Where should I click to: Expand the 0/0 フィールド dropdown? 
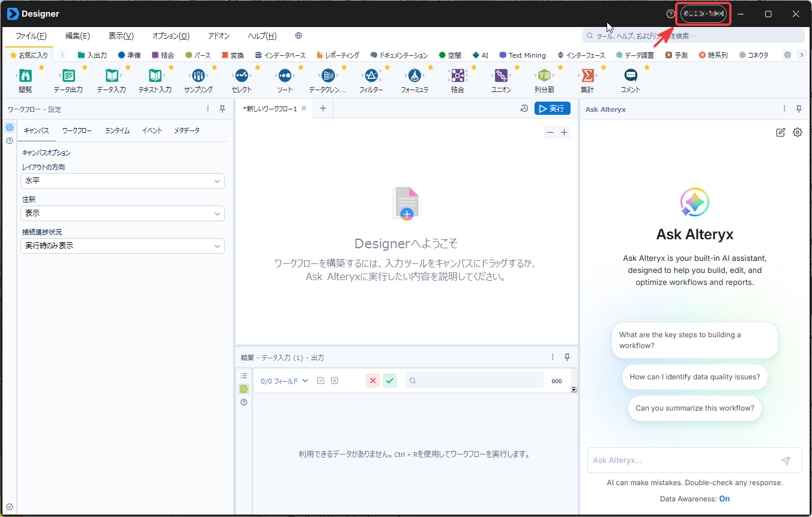pyautogui.click(x=284, y=381)
